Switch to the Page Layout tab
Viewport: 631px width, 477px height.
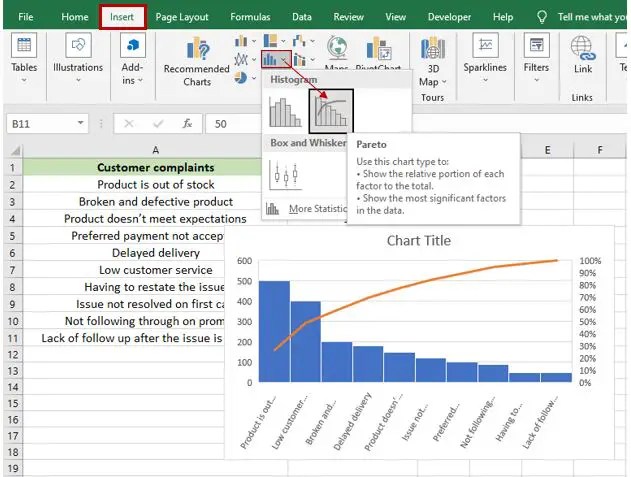[x=182, y=17]
